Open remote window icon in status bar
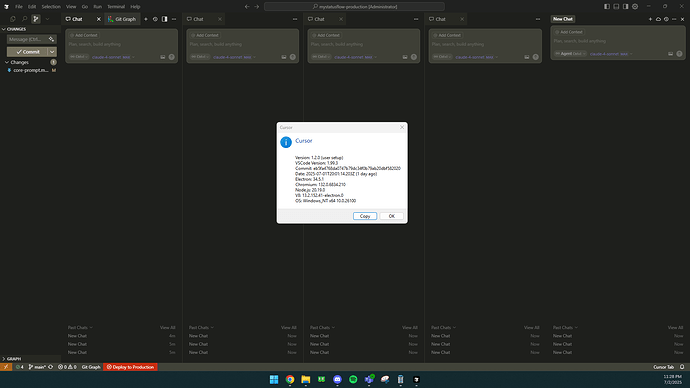This screenshot has height=388, width=690. (6, 367)
